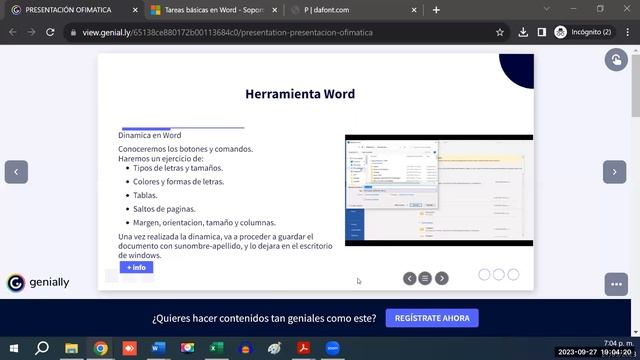Click the address bar URL
This screenshot has width=640, height=360.
227,32
